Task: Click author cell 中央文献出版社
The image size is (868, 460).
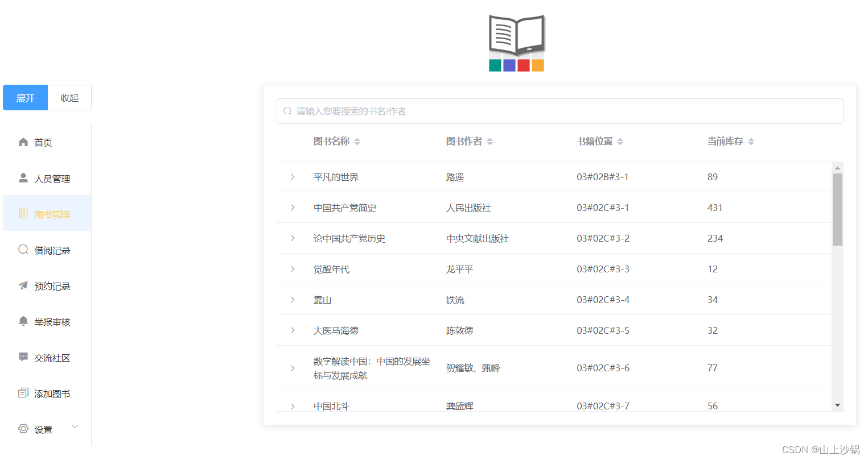Action: (x=478, y=238)
